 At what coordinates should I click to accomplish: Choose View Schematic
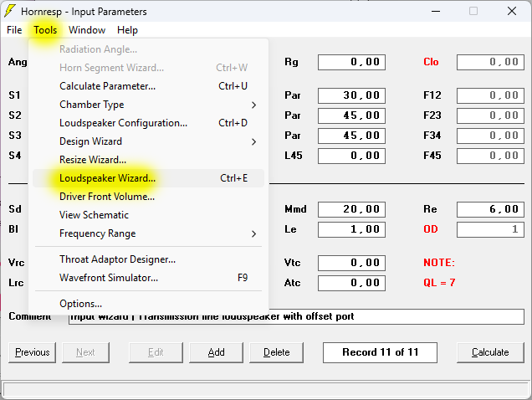pyautogui.click(x=148, y=215)
